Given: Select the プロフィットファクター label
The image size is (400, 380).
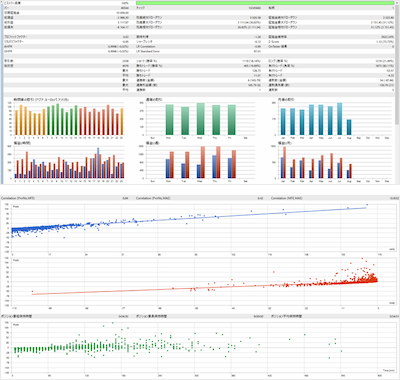Looking at the screenshot, I should point(16,37).
